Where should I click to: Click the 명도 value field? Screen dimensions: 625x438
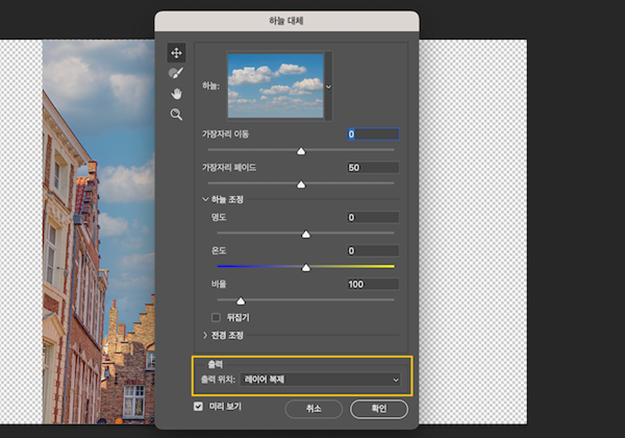373,217
